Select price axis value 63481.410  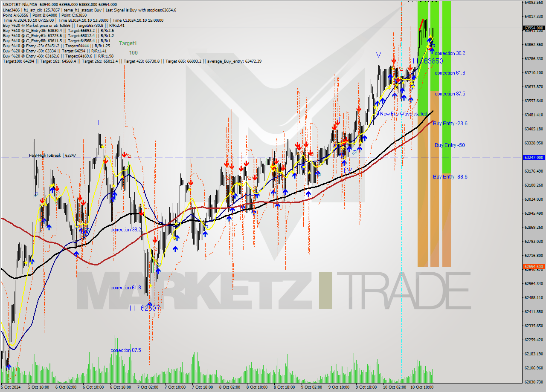[533, 115]
